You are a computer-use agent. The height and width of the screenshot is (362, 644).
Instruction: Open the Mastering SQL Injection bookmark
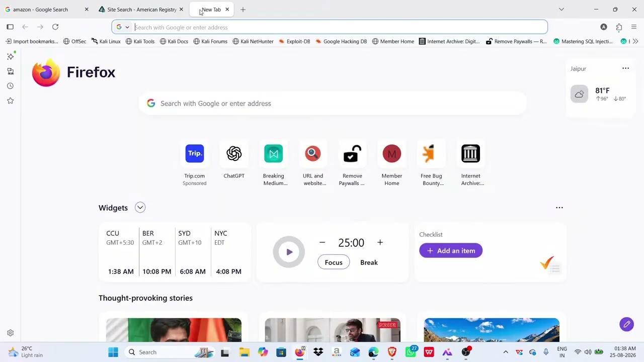(x=583, y=41)
